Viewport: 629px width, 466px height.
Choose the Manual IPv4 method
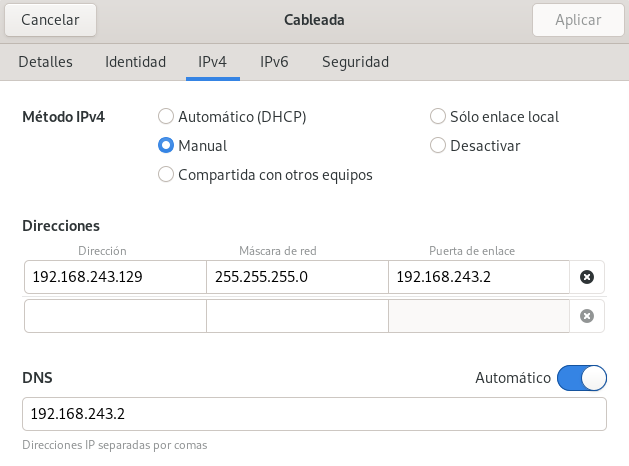pos(166,145)
